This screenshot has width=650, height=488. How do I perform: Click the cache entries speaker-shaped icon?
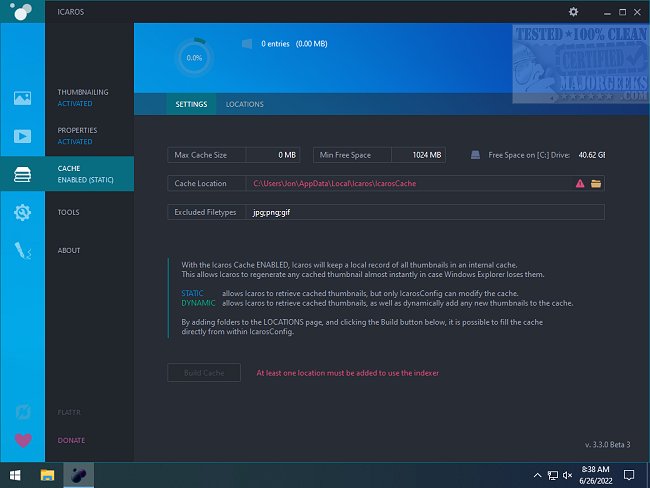(x=247, y=44)
